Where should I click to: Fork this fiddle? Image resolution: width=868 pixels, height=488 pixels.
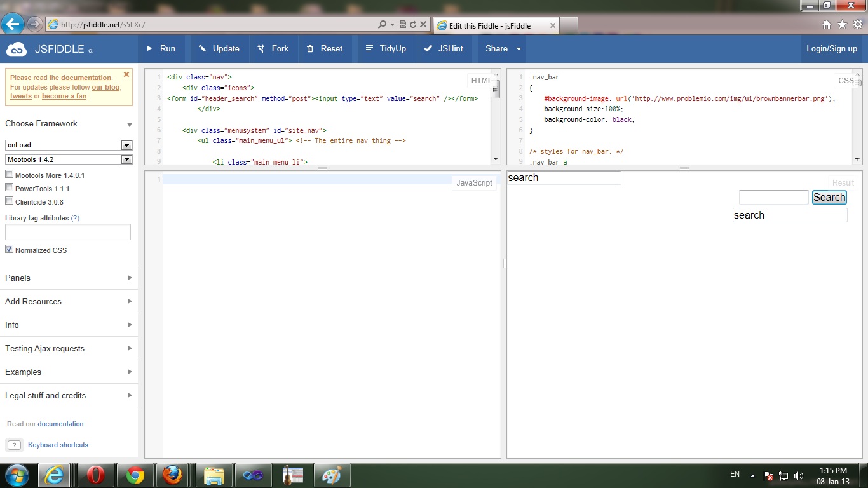pyautogui.click(x=273, y=48)
